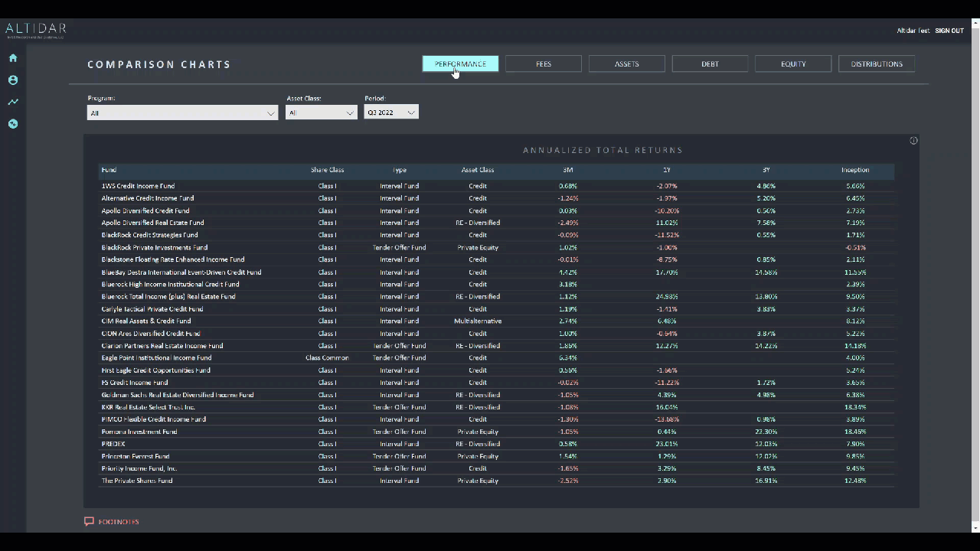This screenshot has height=551, width=980.
Task: Switch to the Debt tab
Action: coord(710,64)
